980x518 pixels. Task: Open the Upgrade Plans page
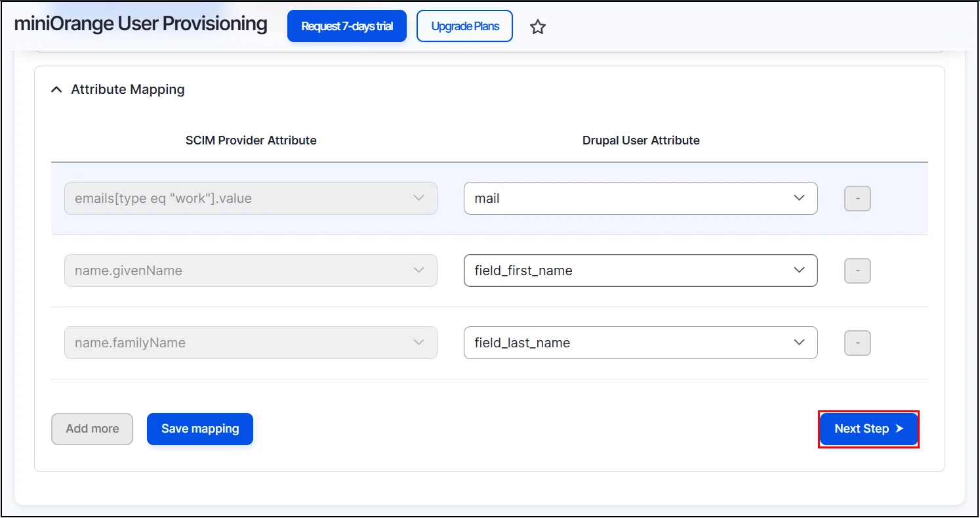pos(465,26)
